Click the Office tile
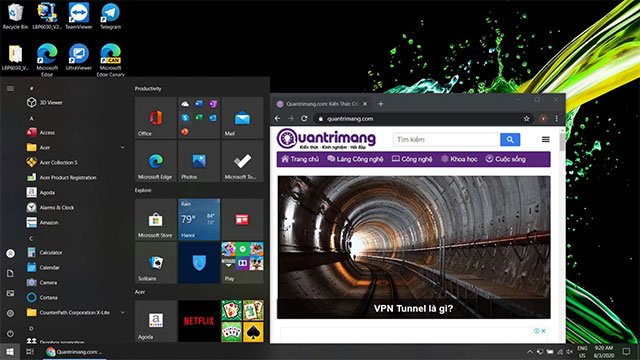The width and height of the screenshot is (640, 360). point(156,118)
